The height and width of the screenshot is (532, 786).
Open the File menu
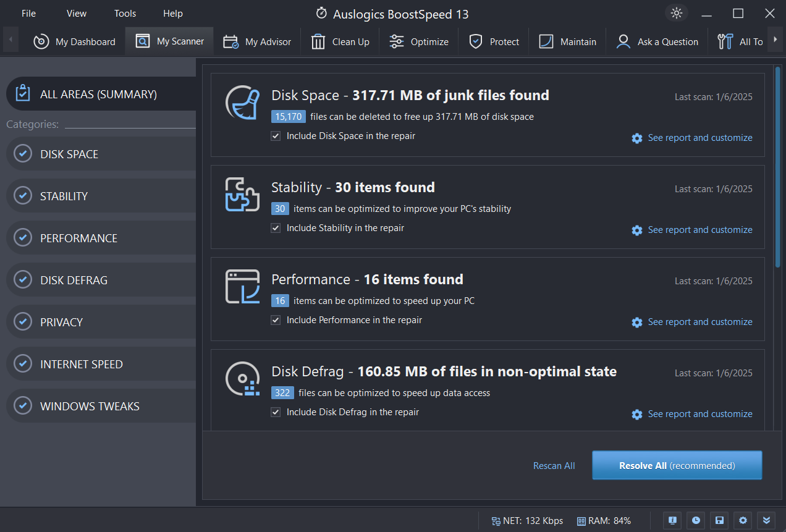coord(28,13)
